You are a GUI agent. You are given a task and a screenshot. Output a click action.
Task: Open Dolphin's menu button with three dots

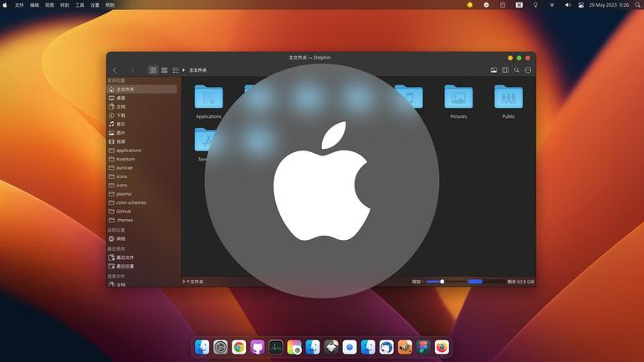point(529,70)
